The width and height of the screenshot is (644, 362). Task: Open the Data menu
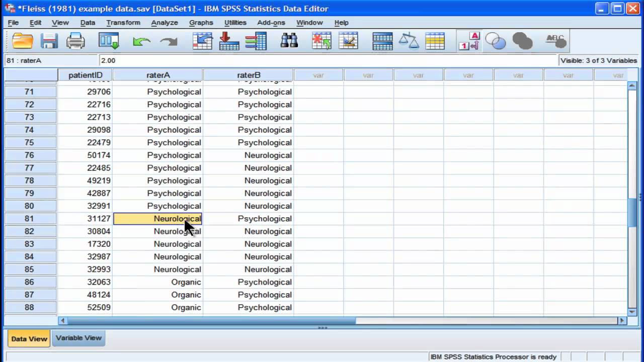click(x=88, y=23)
